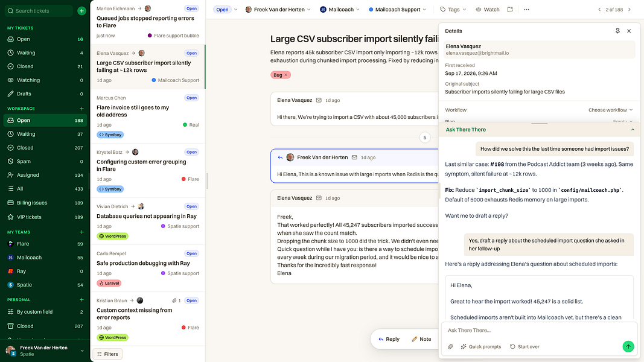Open the account menu for Freek Van der Herten
This screenshot has width=644, height=362.
(45, 351)
